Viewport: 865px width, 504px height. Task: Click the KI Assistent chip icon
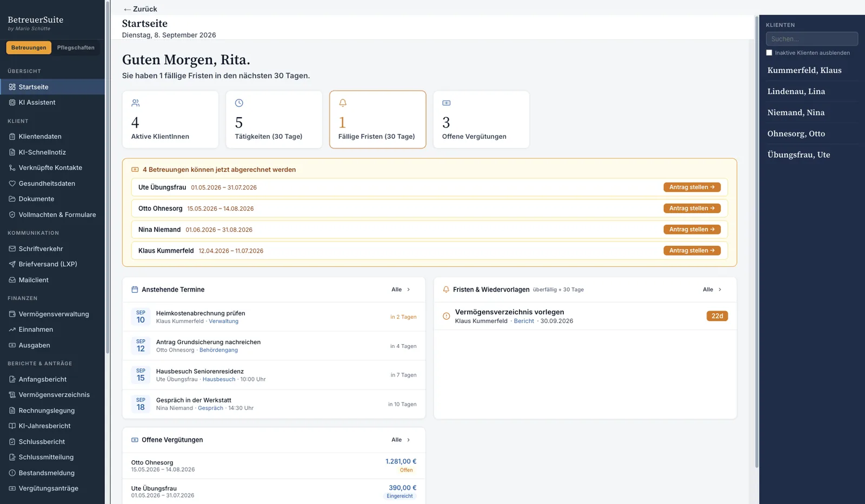12,103
